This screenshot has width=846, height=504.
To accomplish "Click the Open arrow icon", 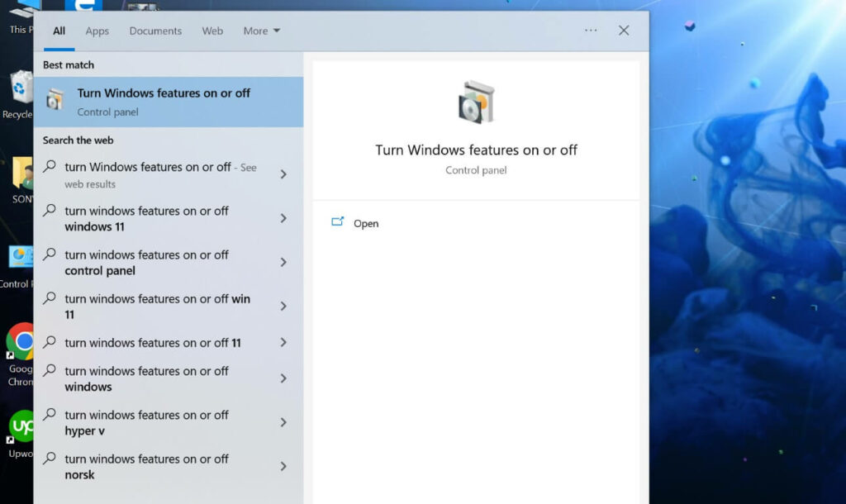I will click(338, 221).
